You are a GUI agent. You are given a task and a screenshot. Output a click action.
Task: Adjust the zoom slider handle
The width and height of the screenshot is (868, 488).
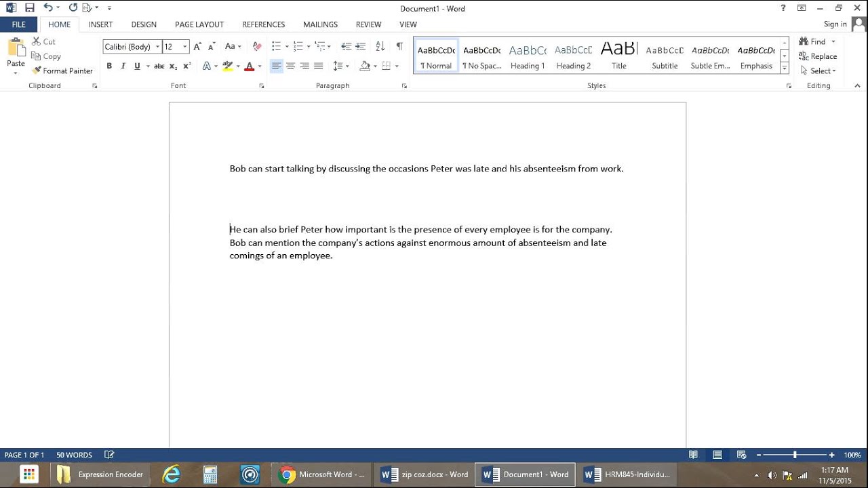795,455
